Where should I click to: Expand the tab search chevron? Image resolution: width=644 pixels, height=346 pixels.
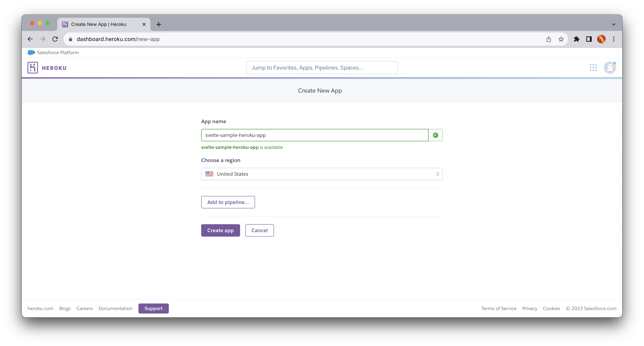tap(613, 25)
